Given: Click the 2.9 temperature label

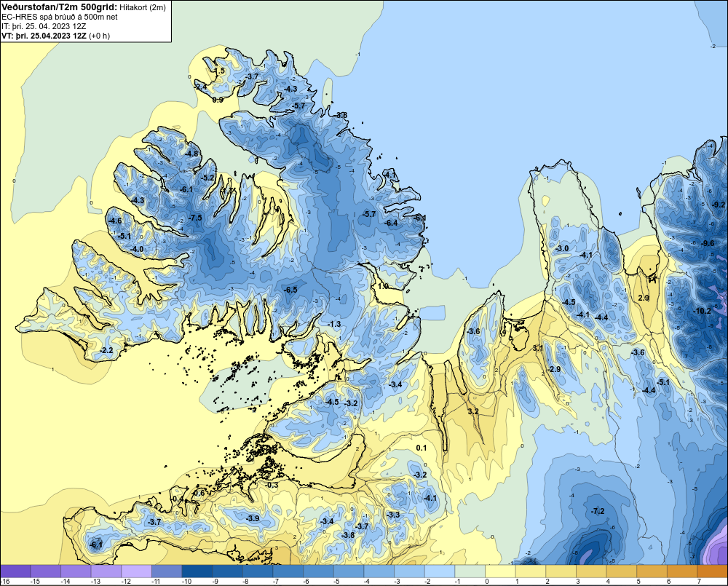Looking at the screenshot, I should click(x=644, y=298).
